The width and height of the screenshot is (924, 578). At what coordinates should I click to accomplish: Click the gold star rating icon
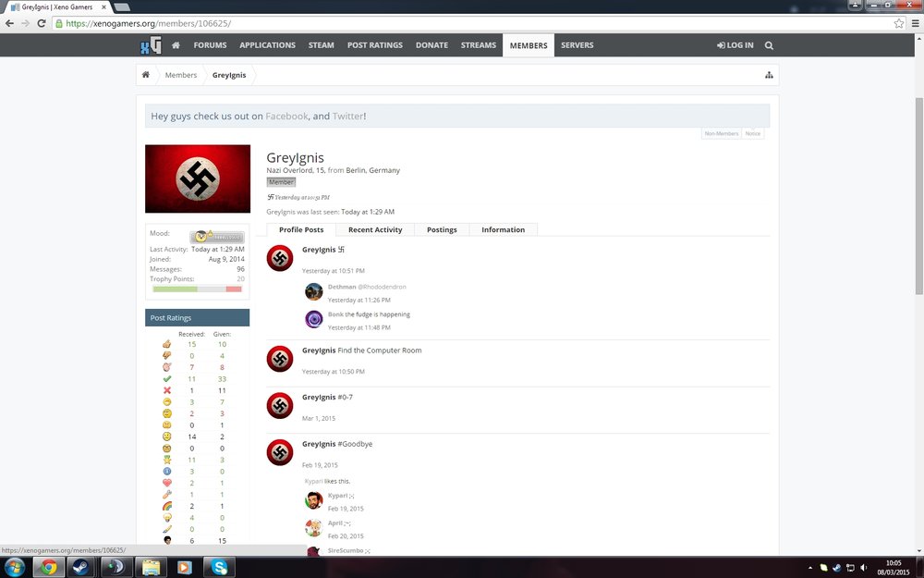click(166, 460)
